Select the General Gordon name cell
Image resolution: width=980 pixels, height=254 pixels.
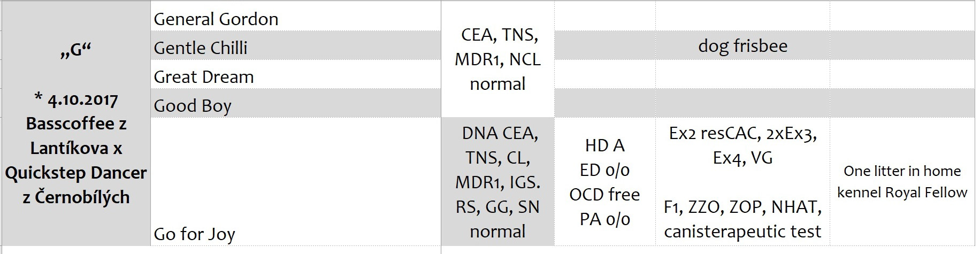coord(216,19)
